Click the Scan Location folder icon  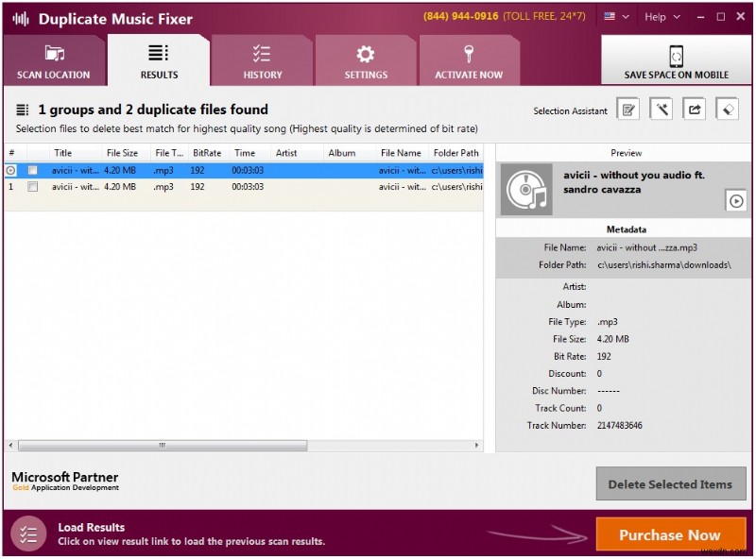pyautogui.click(x=54, y=54)
